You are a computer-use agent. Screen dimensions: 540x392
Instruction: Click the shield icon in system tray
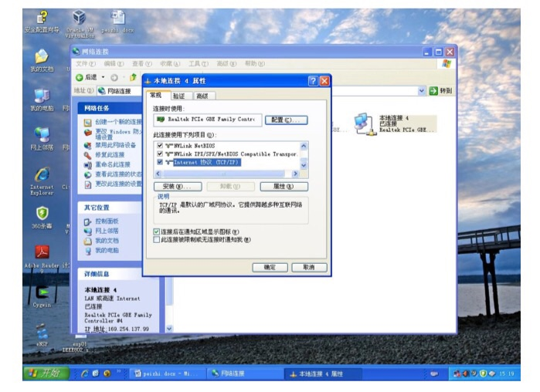483,373
